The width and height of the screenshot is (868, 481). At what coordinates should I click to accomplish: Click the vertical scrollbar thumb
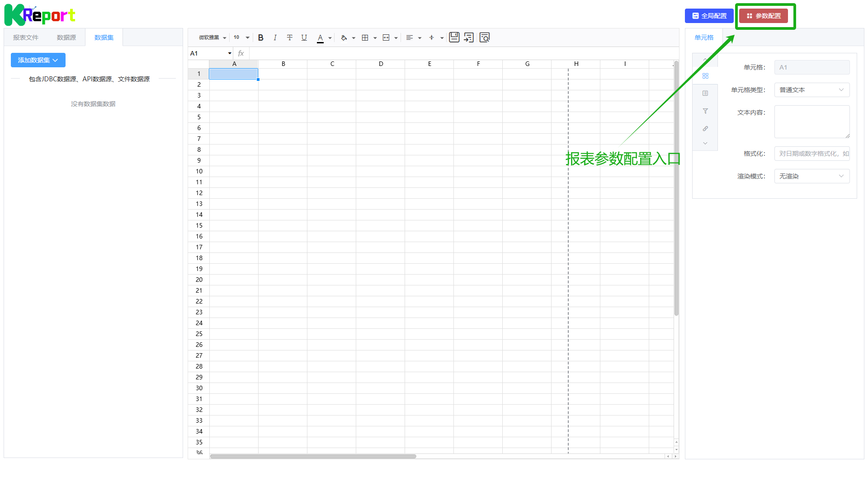(x=676, y=188)
